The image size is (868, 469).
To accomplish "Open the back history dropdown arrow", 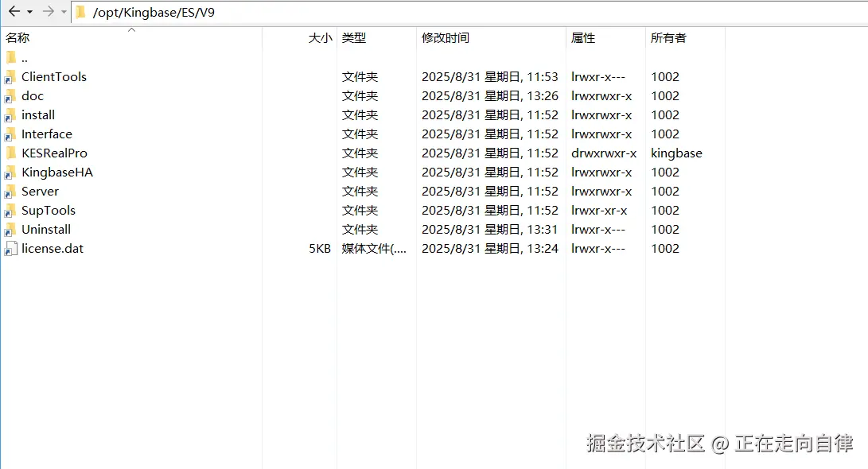I will coord(30,12).
